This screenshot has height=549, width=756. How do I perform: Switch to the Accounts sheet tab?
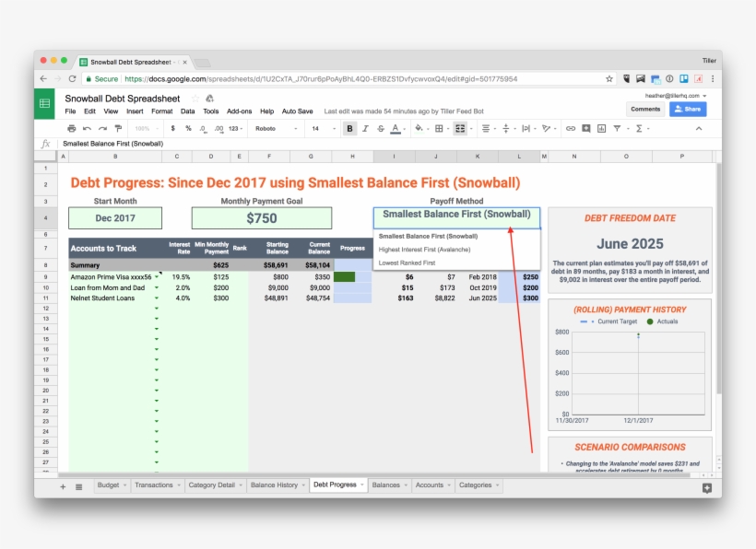click(433, 485)
